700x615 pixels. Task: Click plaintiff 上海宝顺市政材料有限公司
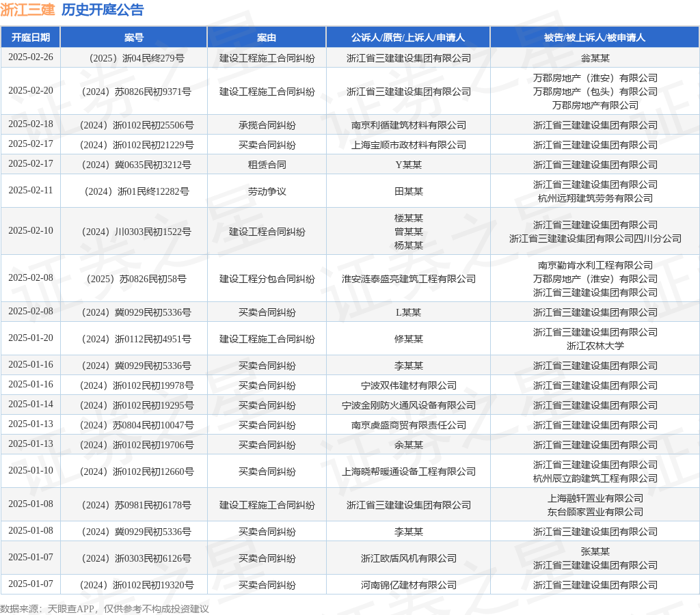click(409, 145)
